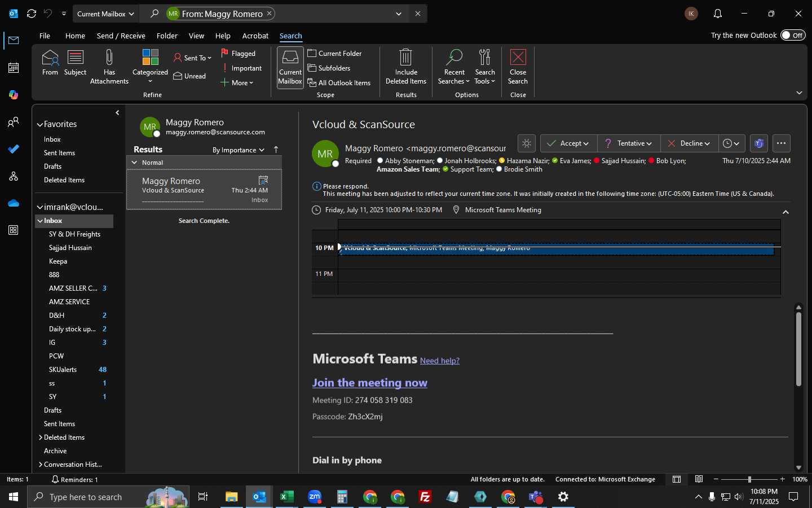812x508 pixels.
Task: Open the Tentative response dropdown
Action: [628, 143]
